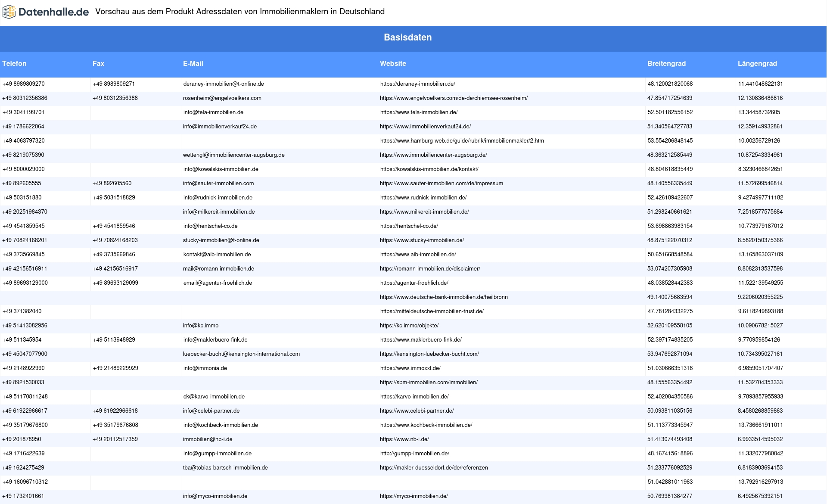Image resolution: width=827 pixels, height=504 pixels.
Task: Click fax number +49 892605560
Action: pos(112,184)
